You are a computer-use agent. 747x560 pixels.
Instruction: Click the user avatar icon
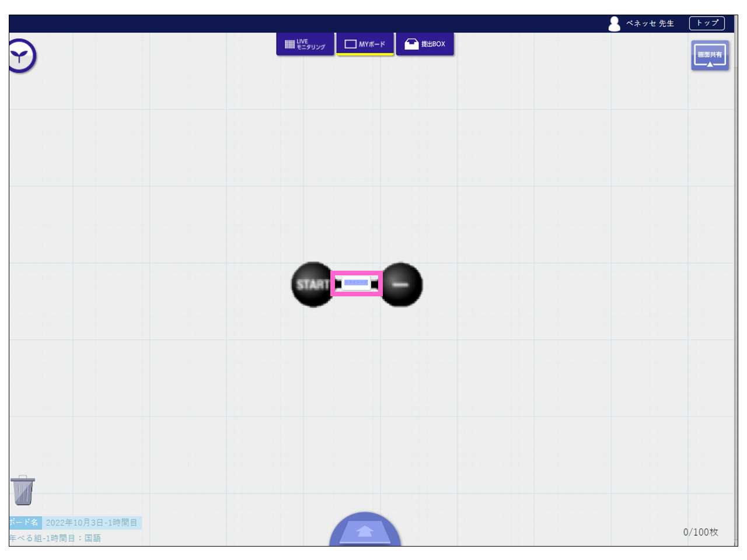(x=614, y=23)
